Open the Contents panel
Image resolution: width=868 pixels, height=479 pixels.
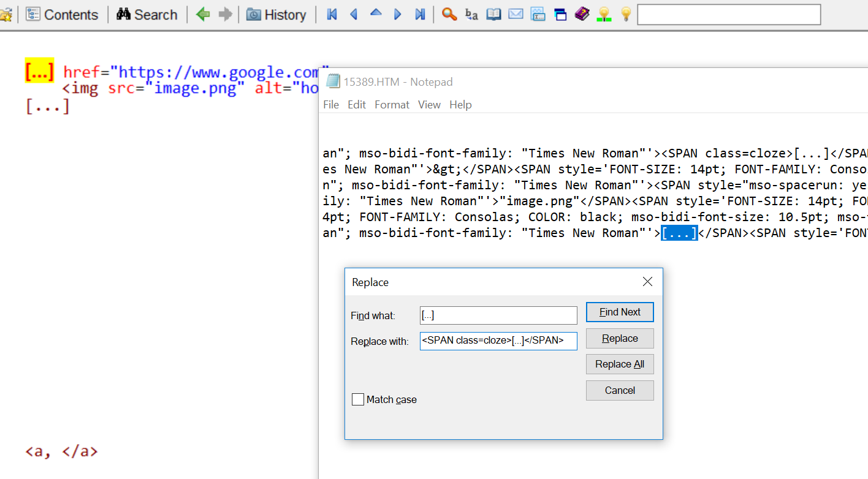62,15
